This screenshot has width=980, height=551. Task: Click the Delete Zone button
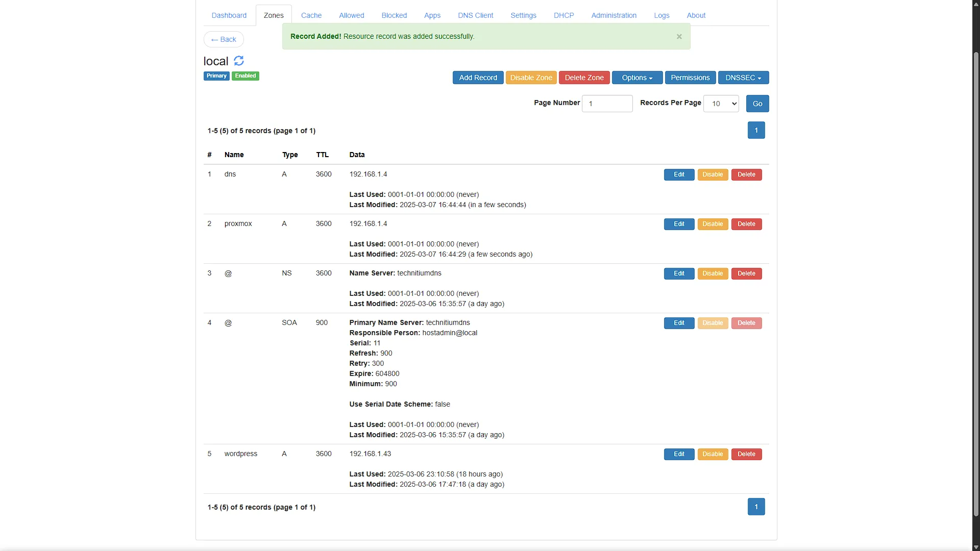click(x=584, y=78)
